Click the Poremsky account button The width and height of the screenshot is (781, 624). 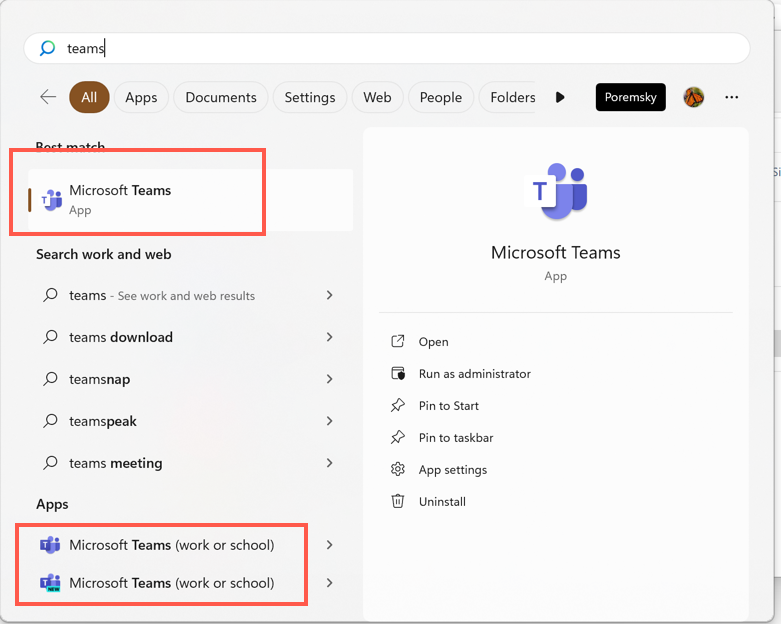point(630,97)
